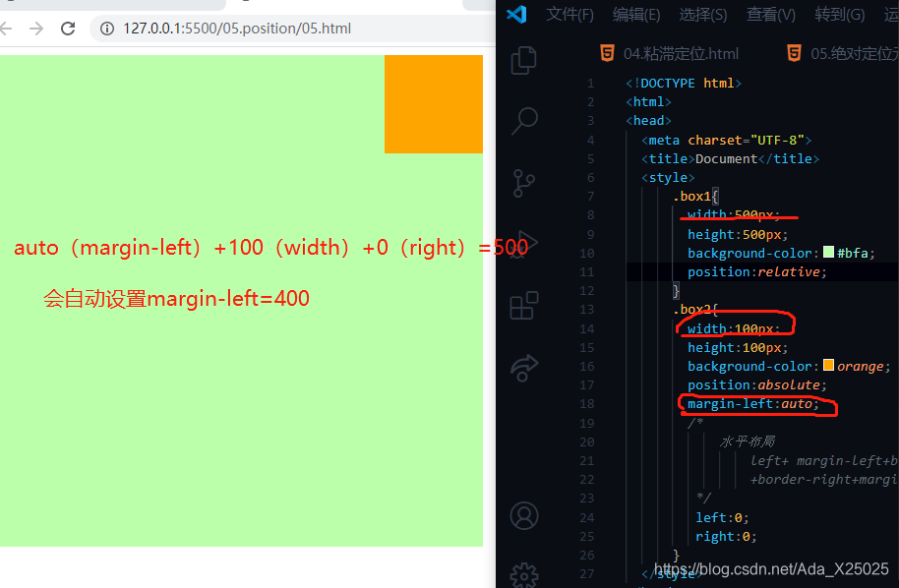This screenshot has height=588, width=899.
Task: Click the right:0 code line
Action: coord(726,537)
